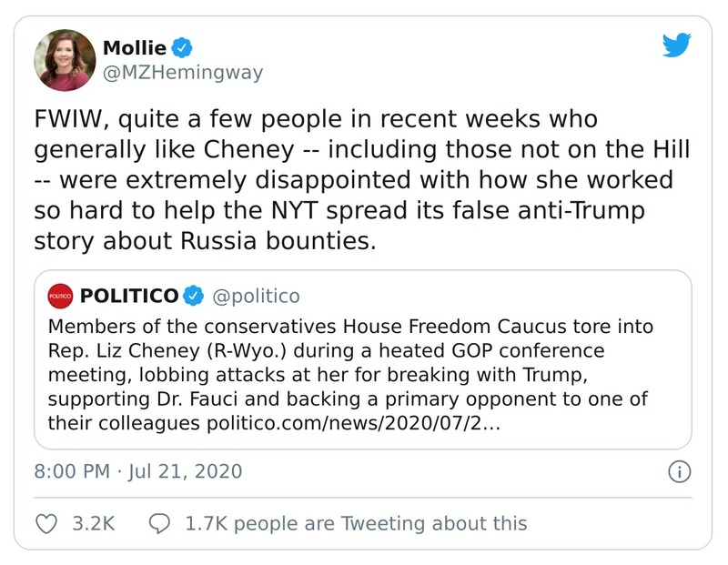
Task: Click the Twitter bird logo
Action: click(x=677, y=44)
